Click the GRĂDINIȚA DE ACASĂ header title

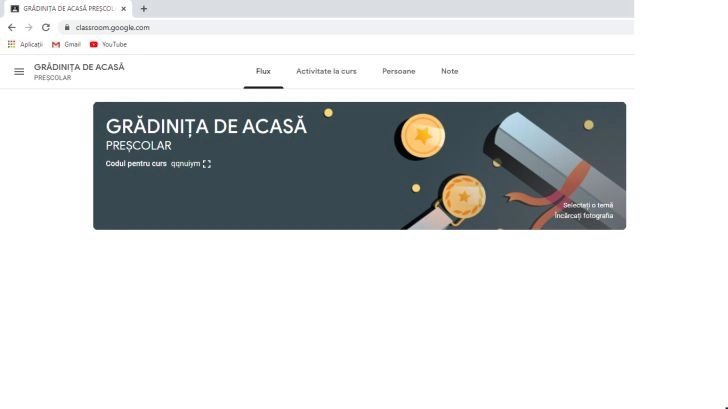(79, 67)
